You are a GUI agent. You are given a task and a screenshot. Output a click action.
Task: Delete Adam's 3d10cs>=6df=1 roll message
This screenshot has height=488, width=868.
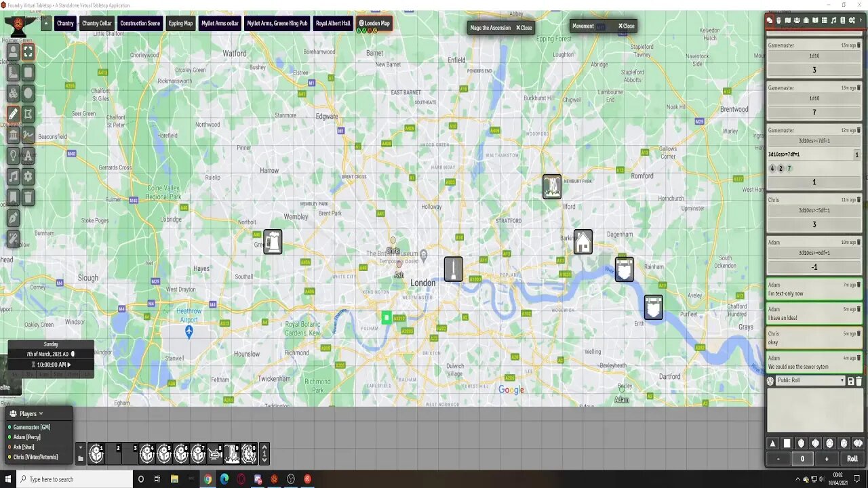coord(859,242)
